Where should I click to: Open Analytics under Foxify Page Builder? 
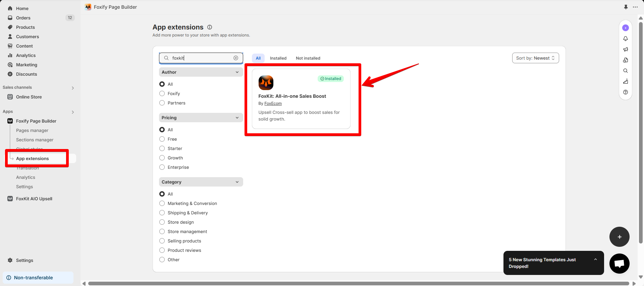[x=25, y=177]
